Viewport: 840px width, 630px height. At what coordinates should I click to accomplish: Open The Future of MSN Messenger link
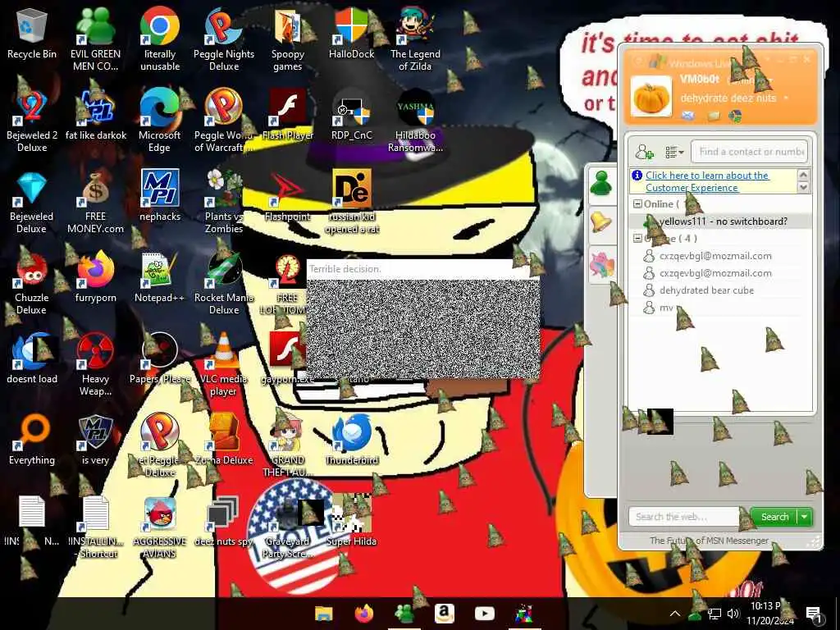pos(709,541)
